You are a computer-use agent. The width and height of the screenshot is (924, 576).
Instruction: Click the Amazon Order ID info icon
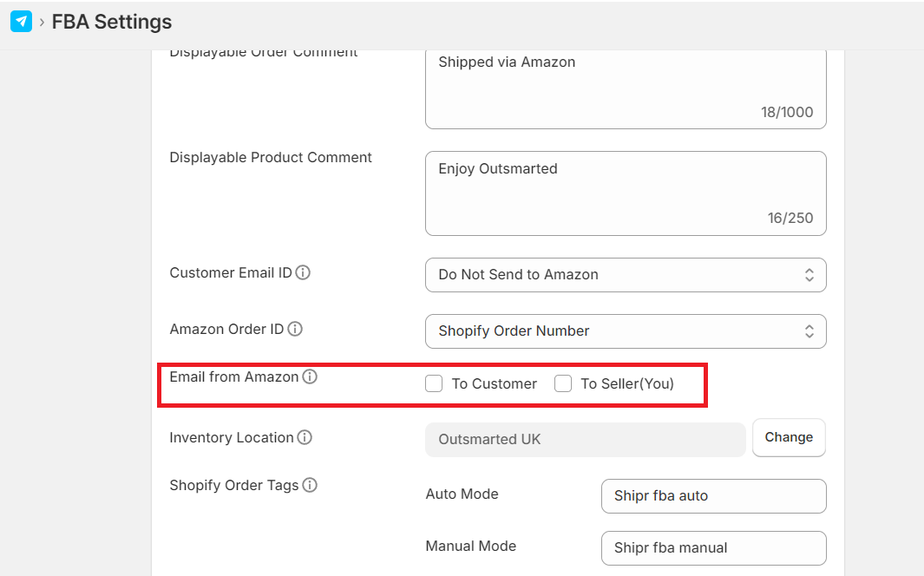295,329
